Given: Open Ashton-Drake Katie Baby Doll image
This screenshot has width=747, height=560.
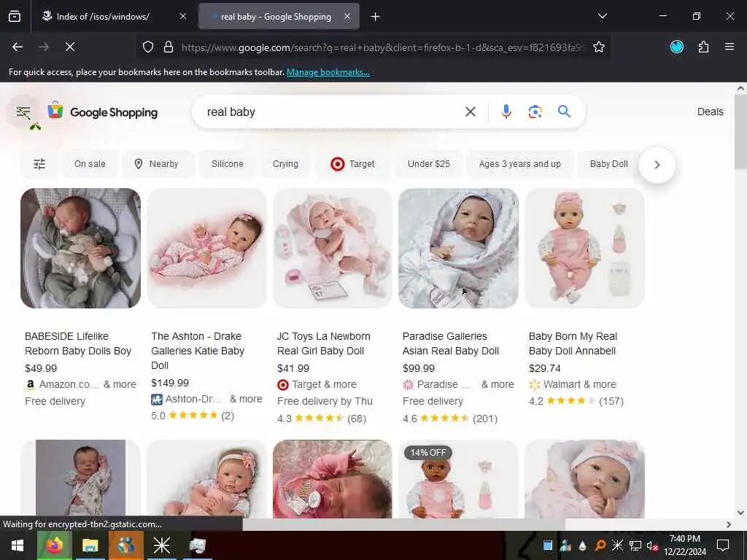Looking at the screenshot, I should click(x=206, y=248).
